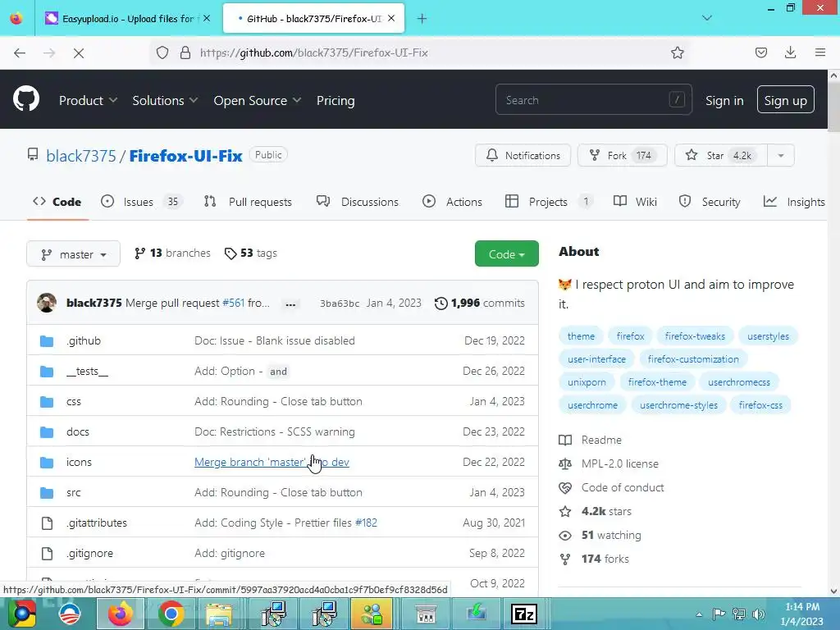Click the GitHub octocat logo
840x630 pixels.
26,99
